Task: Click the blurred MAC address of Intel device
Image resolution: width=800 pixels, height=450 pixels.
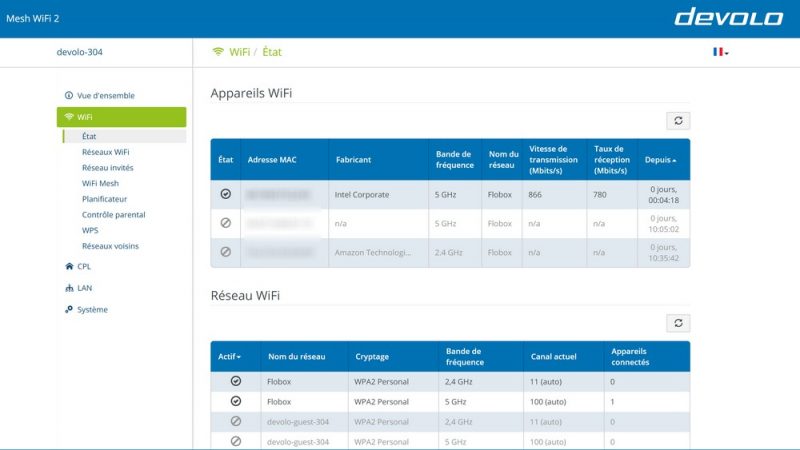Action: [278, 194]
